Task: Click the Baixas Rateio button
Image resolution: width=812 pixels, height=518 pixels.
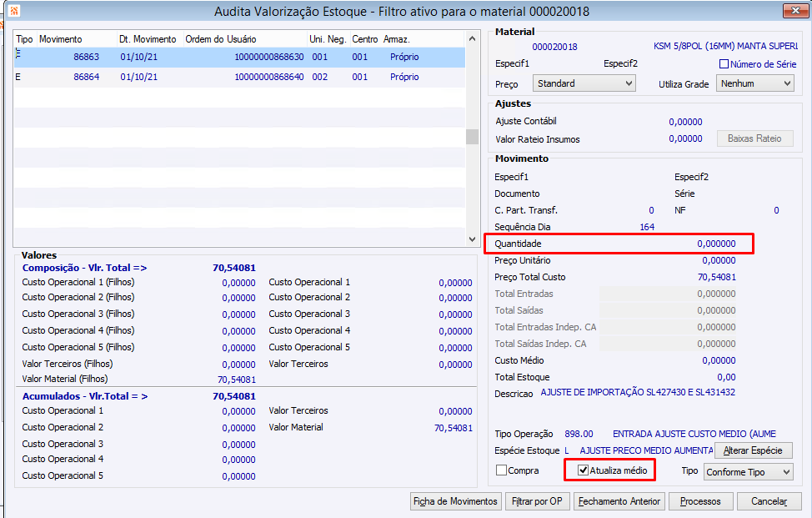Action: 754,138
